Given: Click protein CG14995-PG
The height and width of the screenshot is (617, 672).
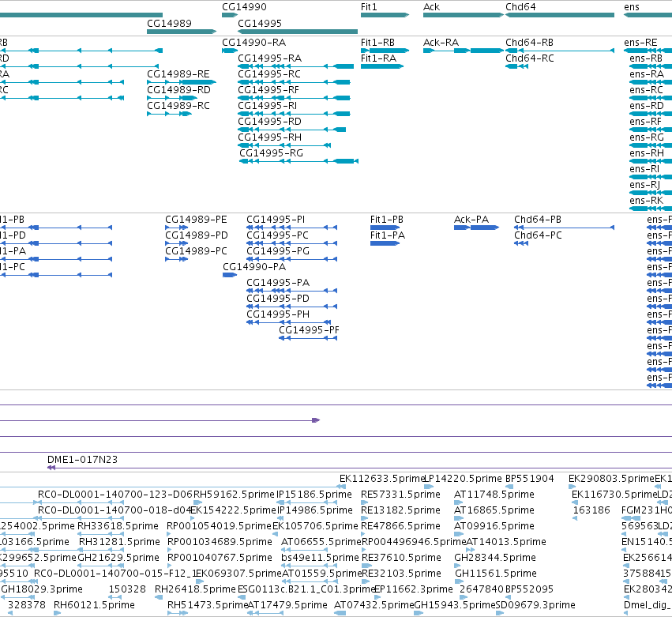Looking at the screenshot, I should [292, 259].
